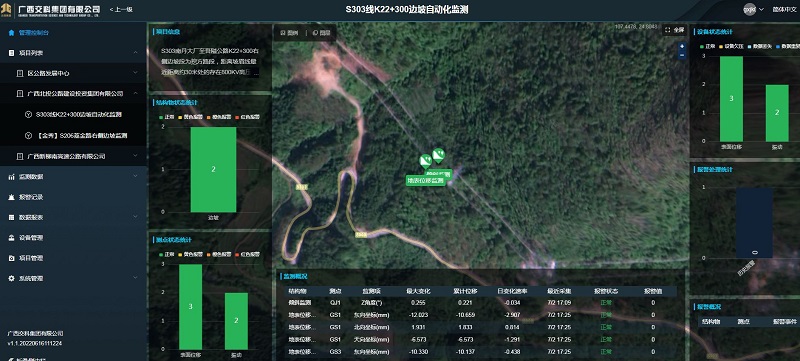Click the 监测数据 chart icon

11,177
